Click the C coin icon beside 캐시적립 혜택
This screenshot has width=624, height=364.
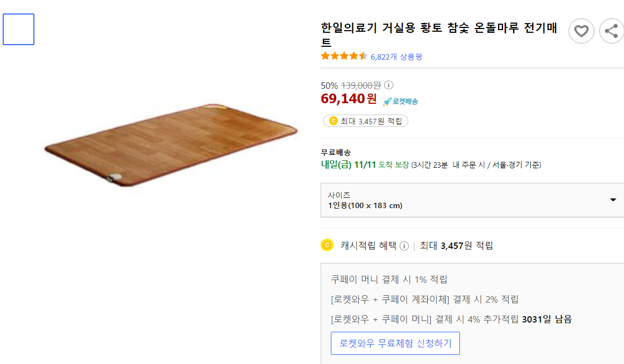pos(327,245)
